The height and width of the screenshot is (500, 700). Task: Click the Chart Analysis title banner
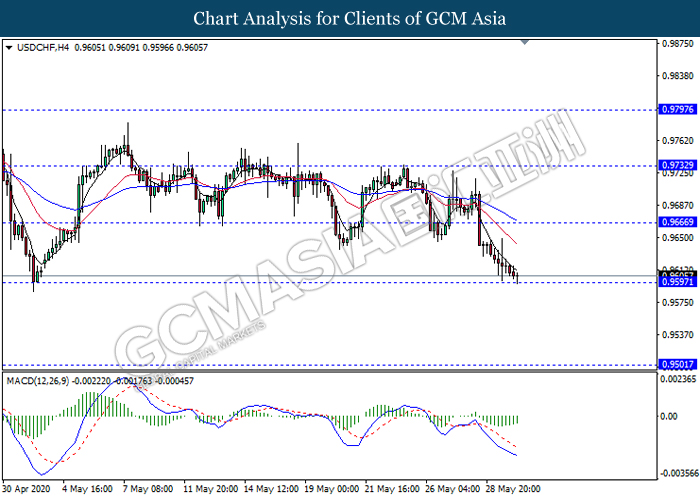350,18
